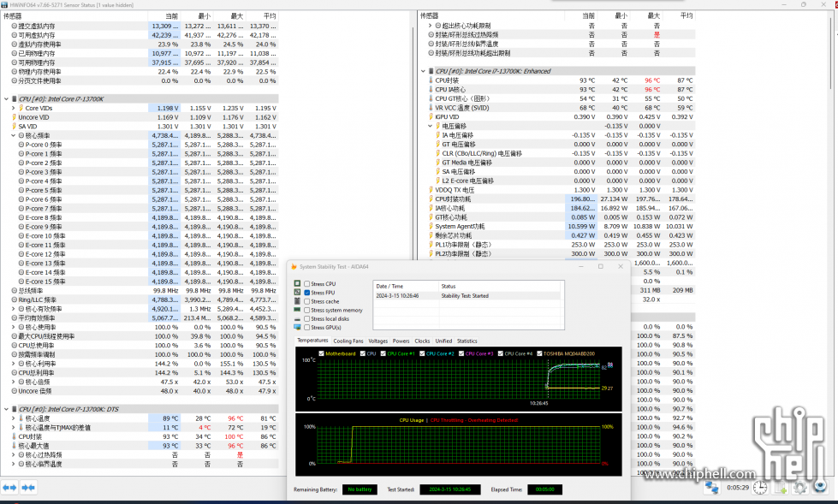Screen dimensions: 838x504
Task: Click the lightning bolt icon beside Core VIDs
Action: click(21, 108)
